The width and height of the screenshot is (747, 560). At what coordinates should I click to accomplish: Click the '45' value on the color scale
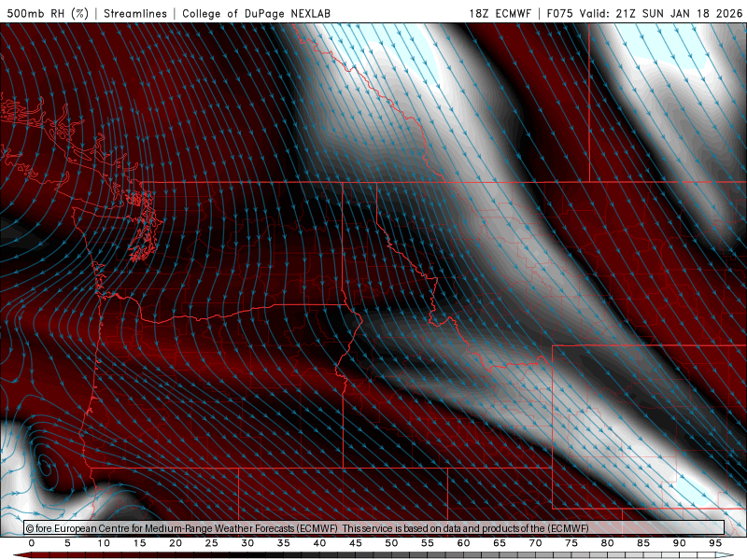point(356,543)
